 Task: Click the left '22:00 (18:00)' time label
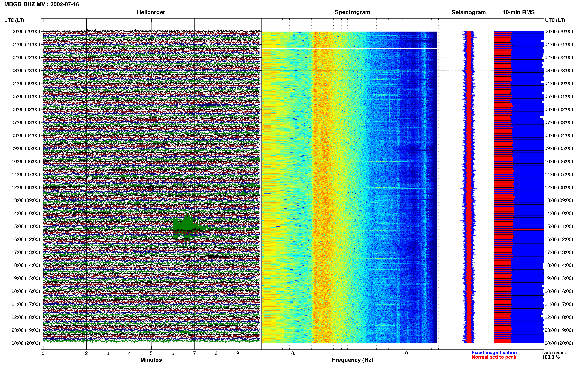pos(26,317)
